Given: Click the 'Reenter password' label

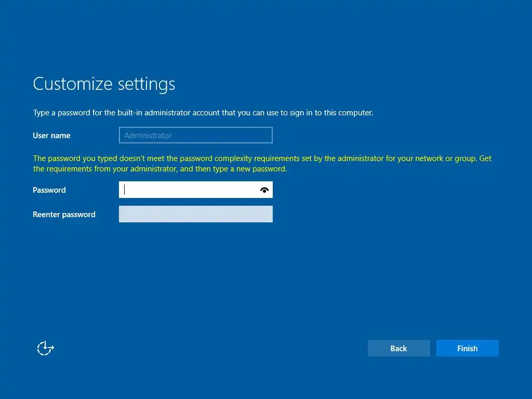Looking at the screenshot, I should tap(64, 215).
